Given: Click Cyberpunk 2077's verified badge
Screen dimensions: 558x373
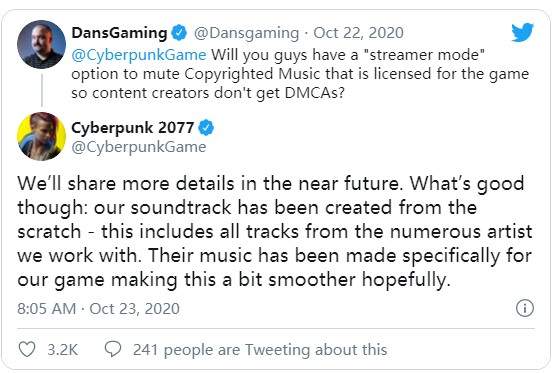Looking at the screenshot, I should click(206, 128).
